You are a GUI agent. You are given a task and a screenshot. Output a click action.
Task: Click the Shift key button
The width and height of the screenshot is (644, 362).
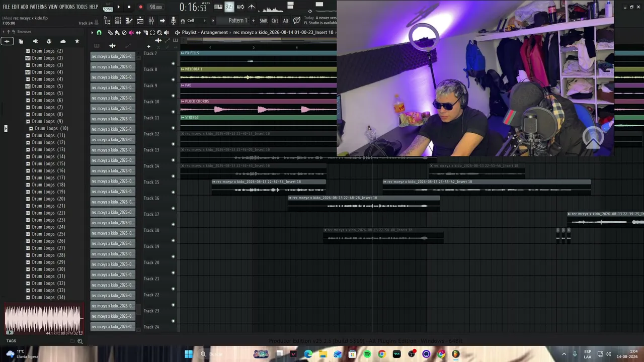pos(264,21)
